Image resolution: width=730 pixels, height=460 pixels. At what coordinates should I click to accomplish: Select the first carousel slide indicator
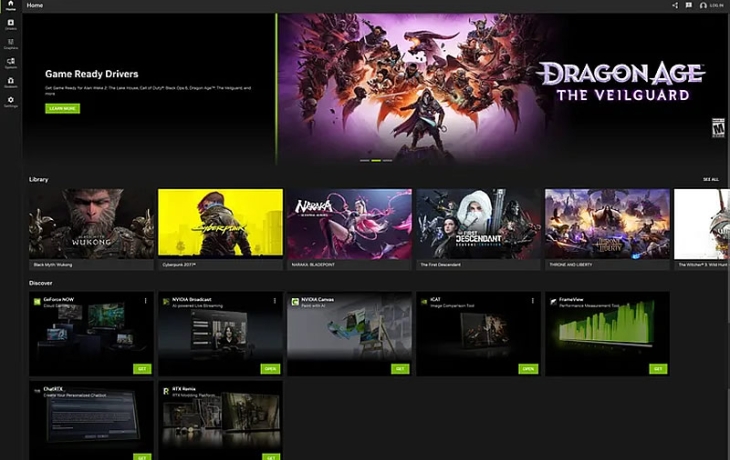point(365,161)
